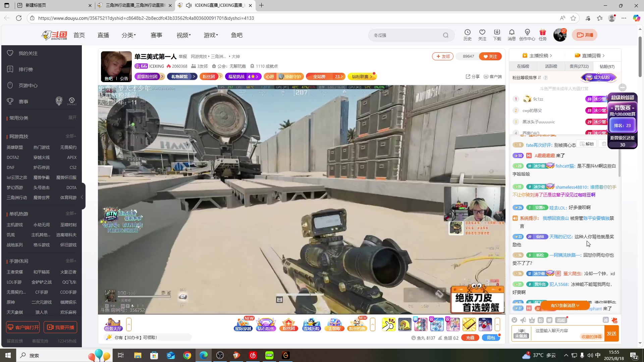The height and width of the screenshot is (362, 644).
Task: Open 页游中心 in sidebar
Action: pyautogui.click(x=28, y=85)
